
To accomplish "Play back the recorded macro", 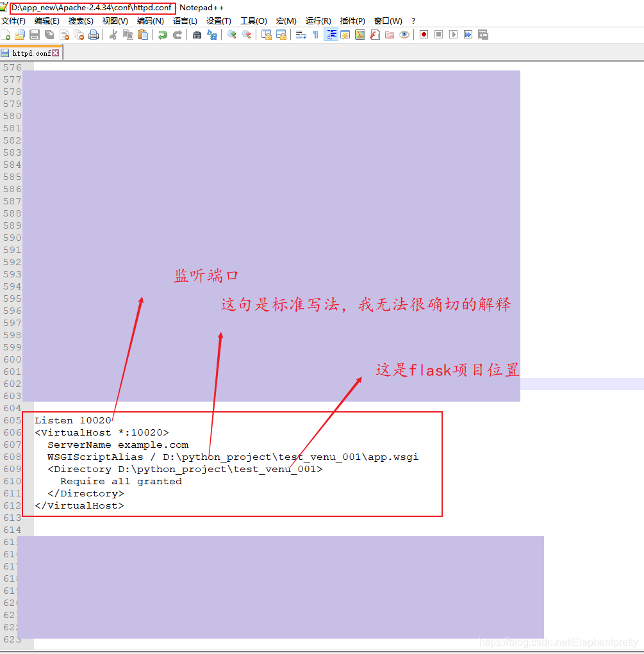I will [452, 35].
